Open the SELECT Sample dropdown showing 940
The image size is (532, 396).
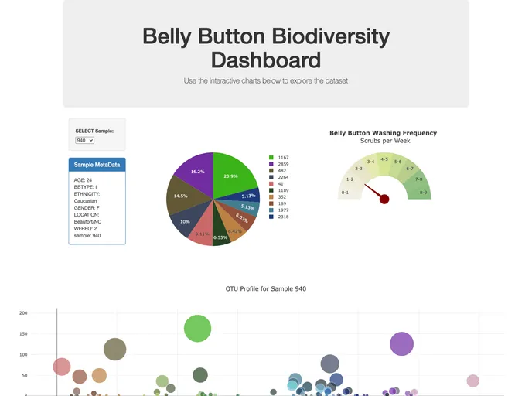tap(84, 141)
